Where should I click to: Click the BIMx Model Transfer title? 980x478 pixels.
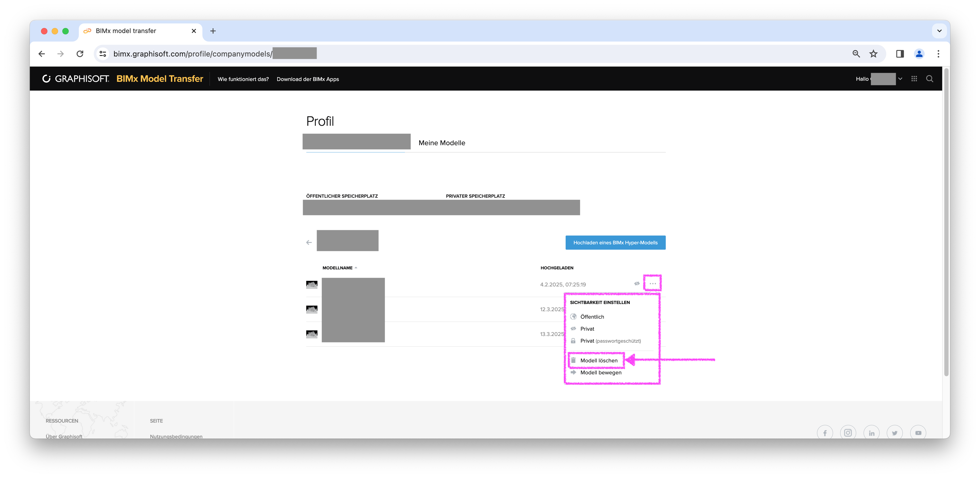[x=160, y=79]
